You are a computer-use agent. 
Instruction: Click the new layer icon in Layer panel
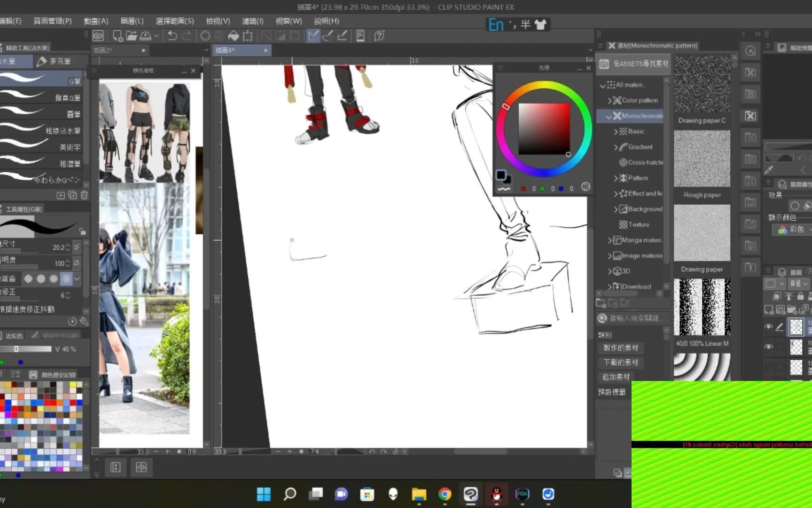(x=769, y=310)
